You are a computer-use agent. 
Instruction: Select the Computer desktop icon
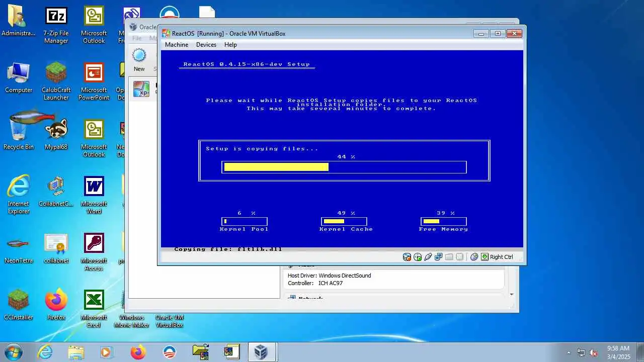19,78
